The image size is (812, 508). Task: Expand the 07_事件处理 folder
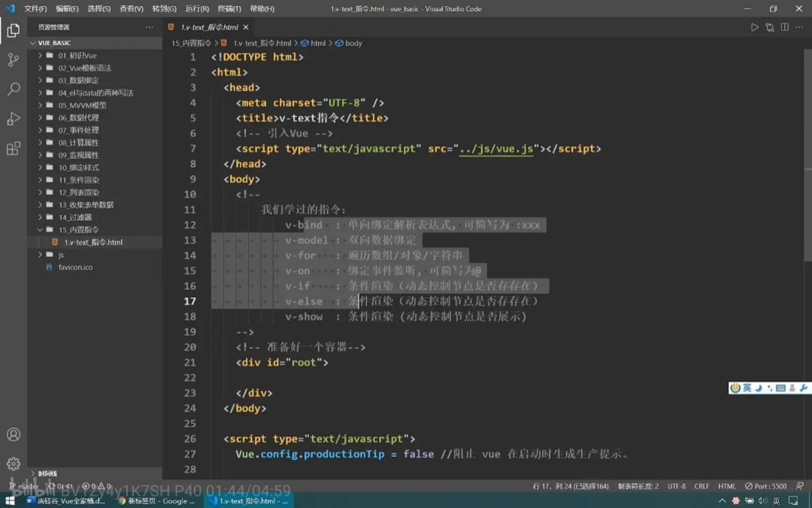tap(95, 130)
